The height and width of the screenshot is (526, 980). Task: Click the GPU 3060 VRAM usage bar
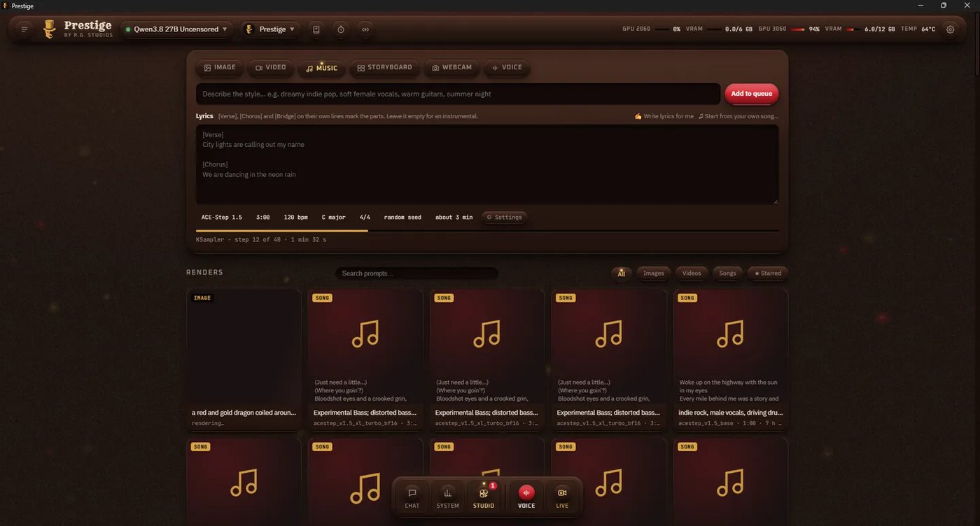tap(854, 29)
